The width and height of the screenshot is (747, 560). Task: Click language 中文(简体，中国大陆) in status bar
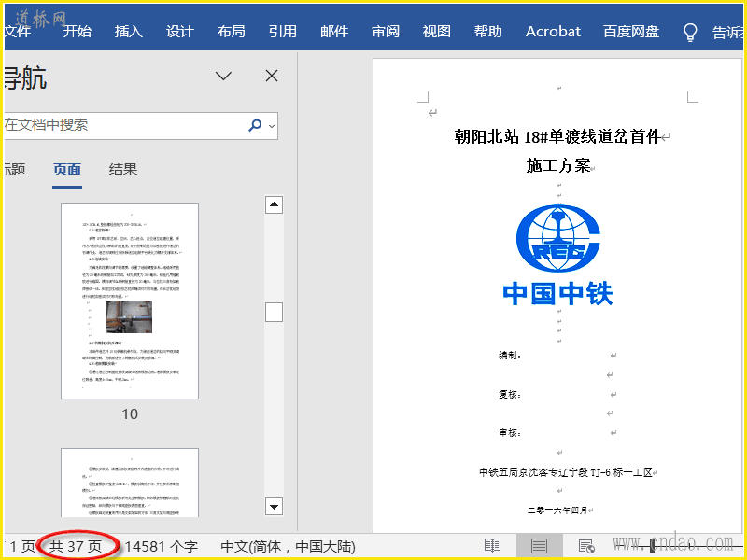[x=289, y=547]
